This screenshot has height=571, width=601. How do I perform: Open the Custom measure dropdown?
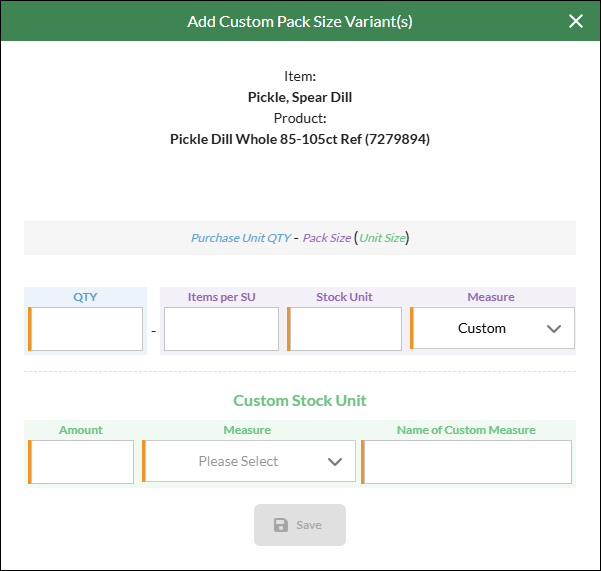point(492,328)
